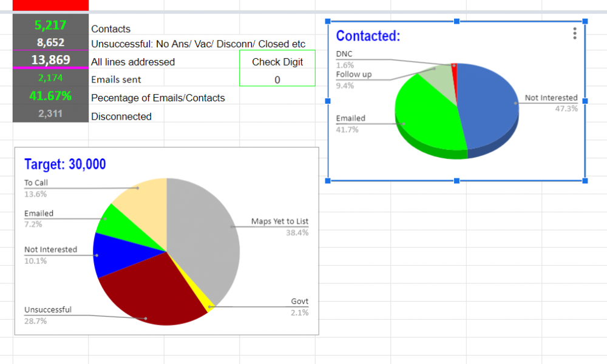Click the bottom-left resize handle of Contacted chart
The image size is (607, 364).
[x=328, y=180]
